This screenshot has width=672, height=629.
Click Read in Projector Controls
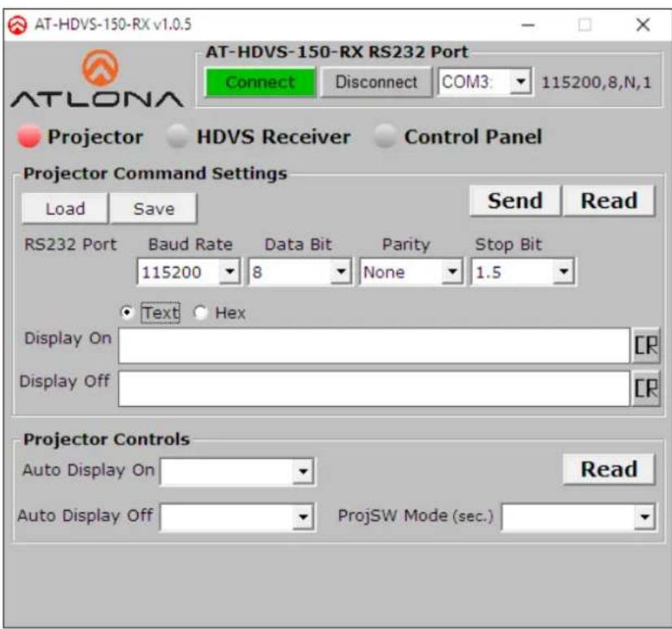(609, 469)
